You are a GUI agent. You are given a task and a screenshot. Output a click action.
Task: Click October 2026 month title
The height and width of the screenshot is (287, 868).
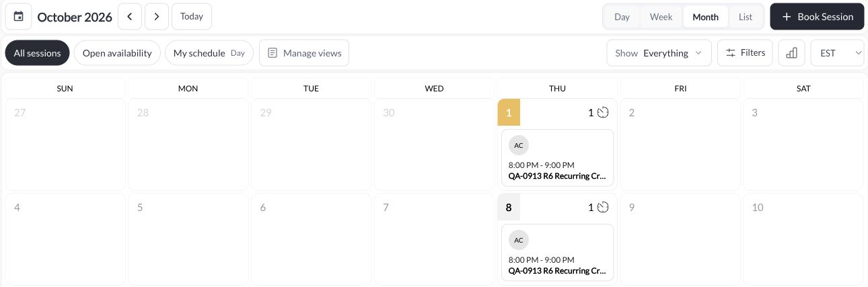75,17
